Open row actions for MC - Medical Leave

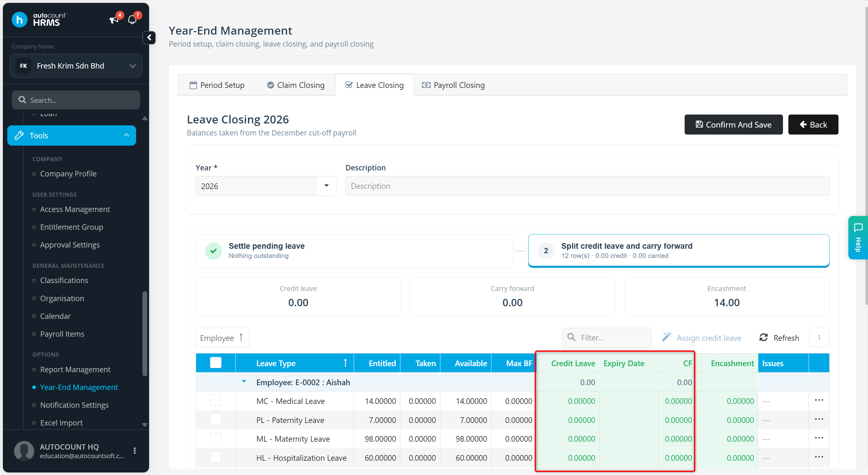pyautogui.click(x=819, y=400)
